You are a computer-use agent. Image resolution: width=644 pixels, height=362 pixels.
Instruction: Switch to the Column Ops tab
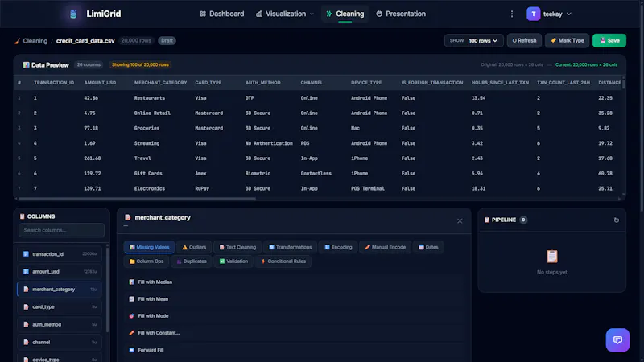tap(147, 261)
